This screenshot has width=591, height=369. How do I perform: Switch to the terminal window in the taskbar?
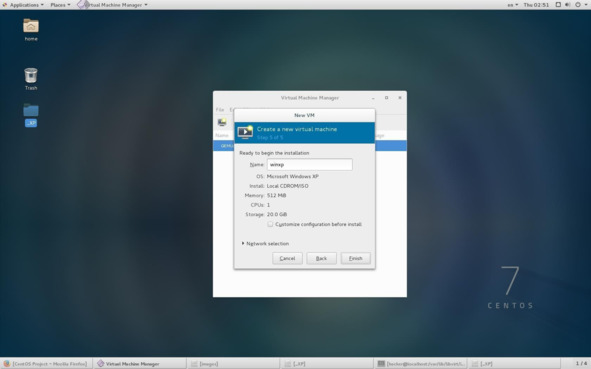421,364
